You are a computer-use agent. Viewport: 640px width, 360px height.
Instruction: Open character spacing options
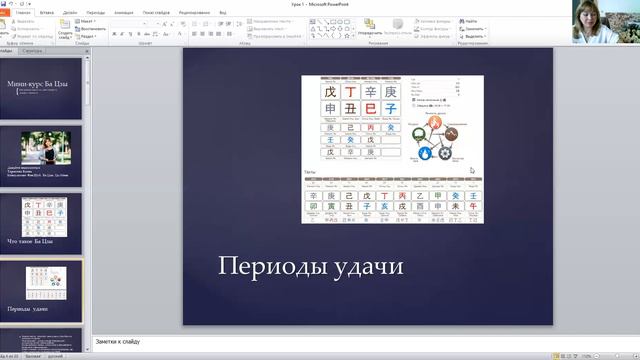pos(156,34)
